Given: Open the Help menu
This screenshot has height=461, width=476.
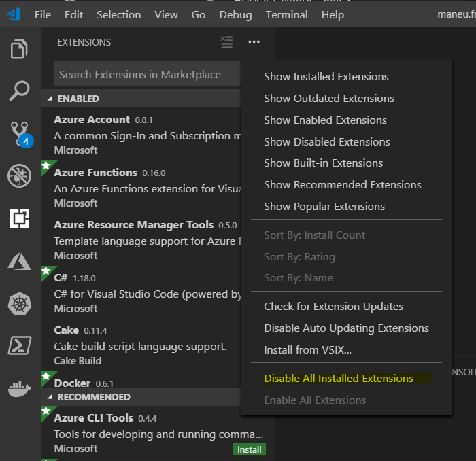Looking at the screenshot, I should point(333,14).
